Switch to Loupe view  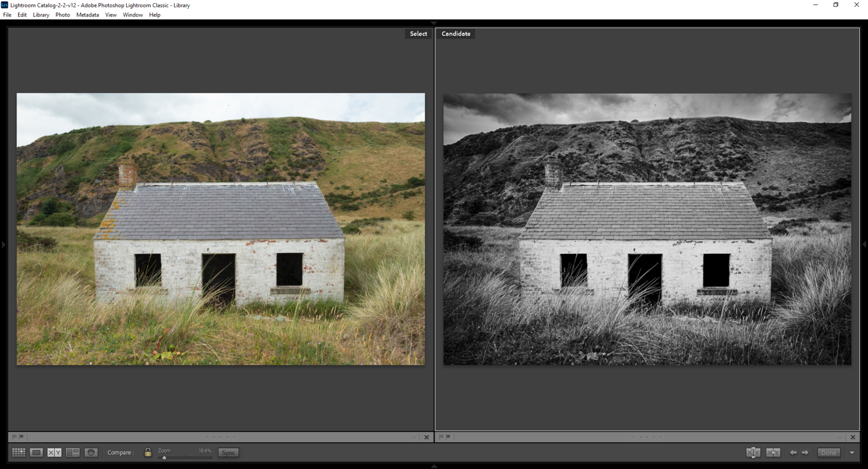pyautogui.click(x=36, y=452)
